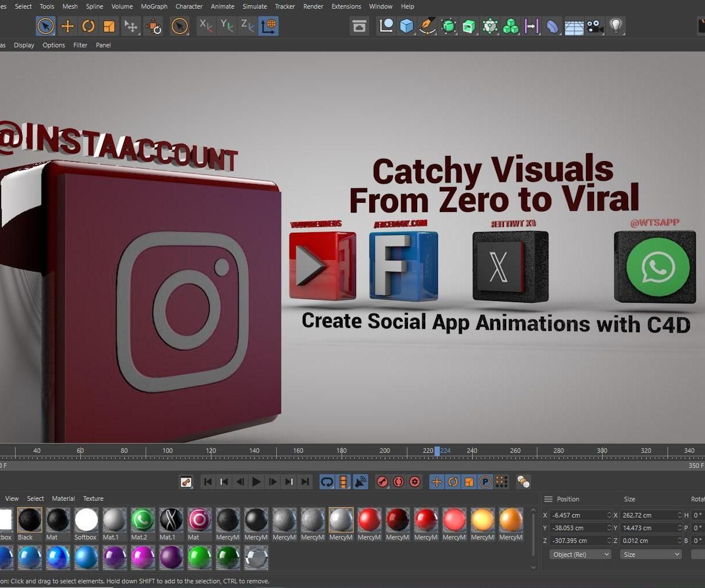Select the green WhatsApp Mat.2 material
Screen dimensions: 705x588
[x=143, y=524]
